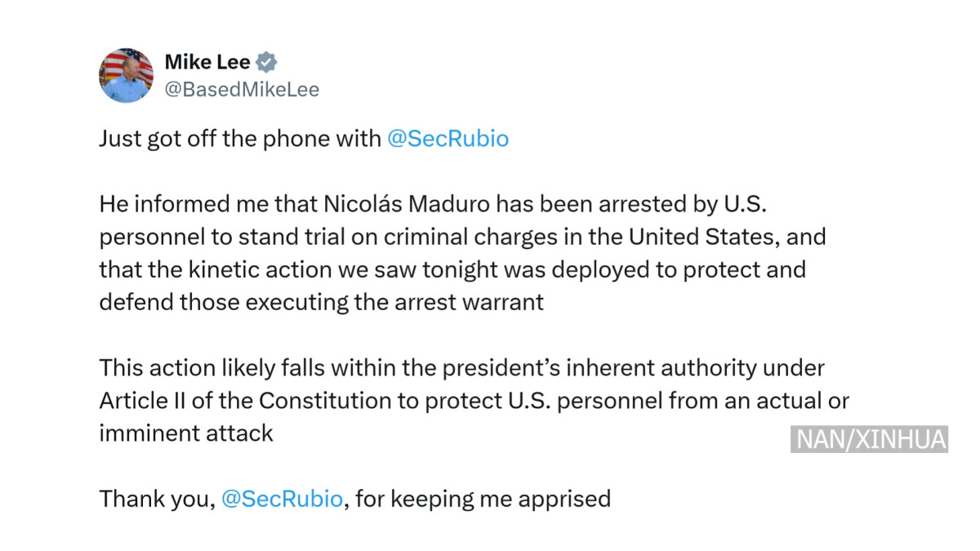
Task: Click the NAN/XINHUA watermark label
Action: tap(871, 439)
